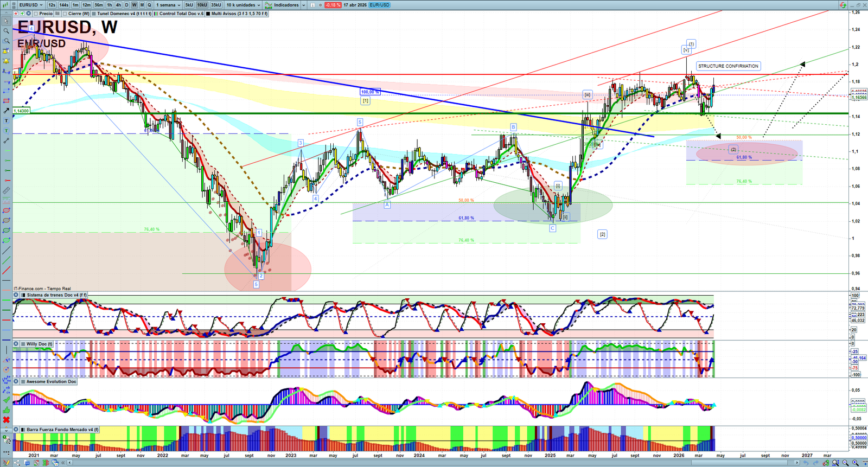Click the red add-panel icon
Image resolution: width=868 pixels, height=467 pixels.
pyautogui.click(x=16, y=14)
